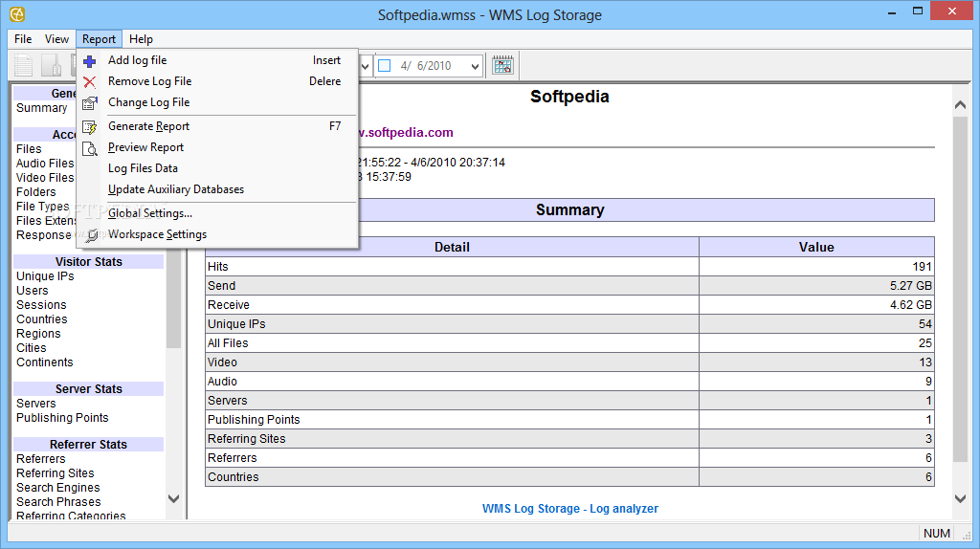Click the sidebar scroll down arrow
The height and width of the screenshot is (549, 980).
pyautogui.click(x=174, y=498)
